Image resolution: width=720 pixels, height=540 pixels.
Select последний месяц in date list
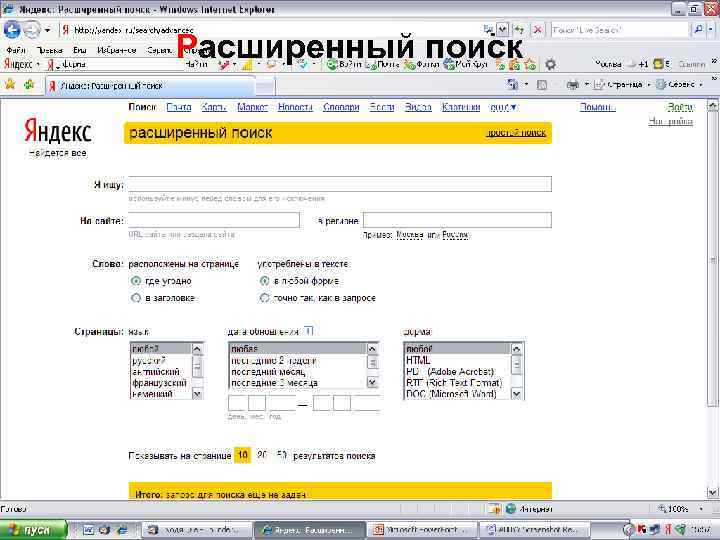point(298,372)
